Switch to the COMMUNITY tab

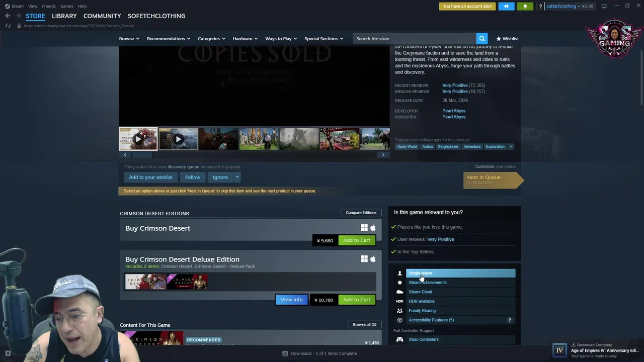tap(102, 16)
